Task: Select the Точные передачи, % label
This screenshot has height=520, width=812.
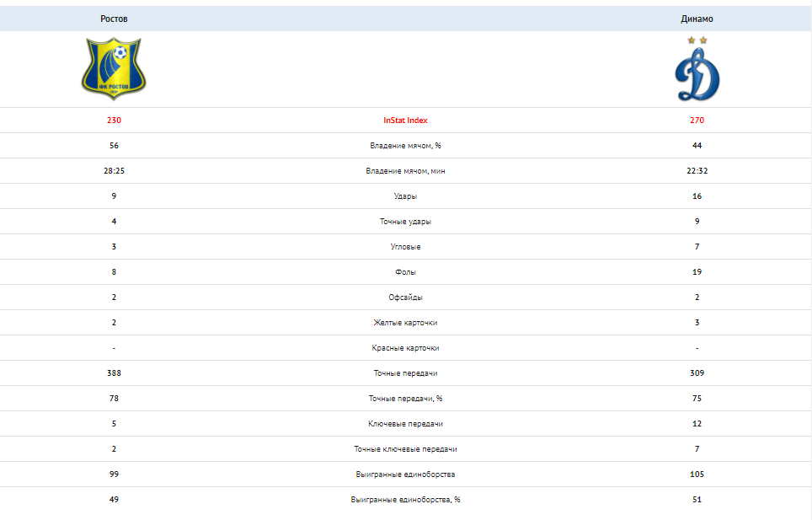Action: (x=405, y=399)
